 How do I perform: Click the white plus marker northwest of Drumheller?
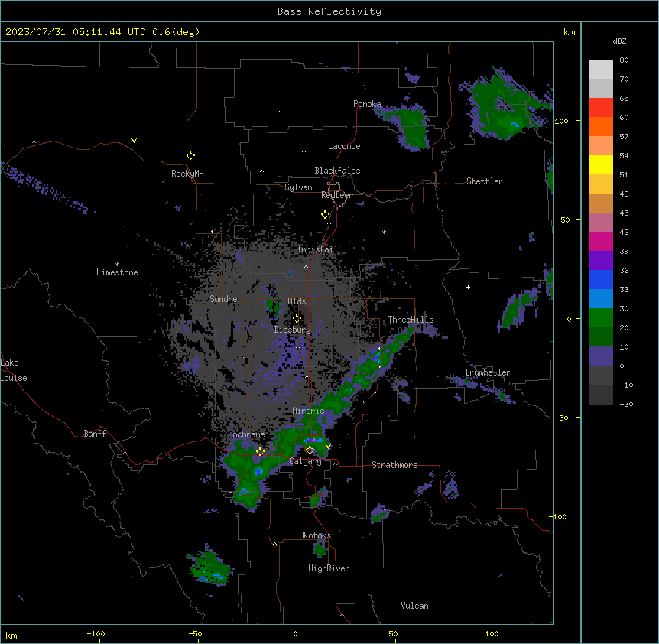(x=468, y=287)
